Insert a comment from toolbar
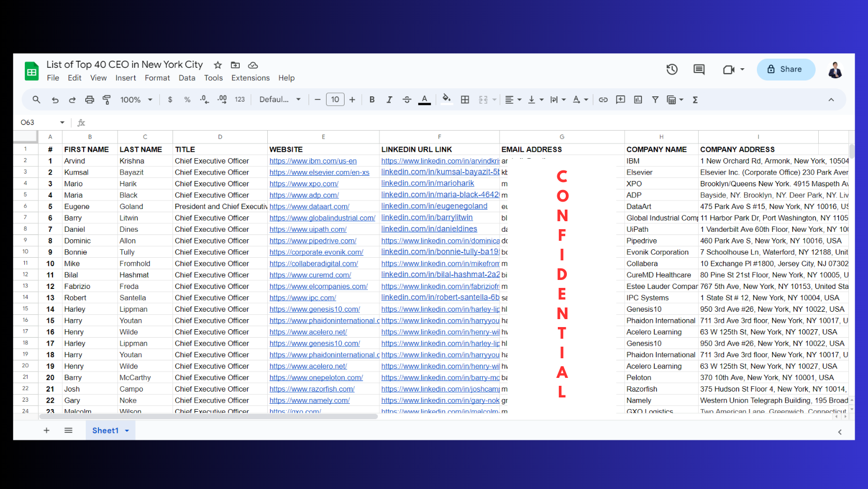 (621, 99)
